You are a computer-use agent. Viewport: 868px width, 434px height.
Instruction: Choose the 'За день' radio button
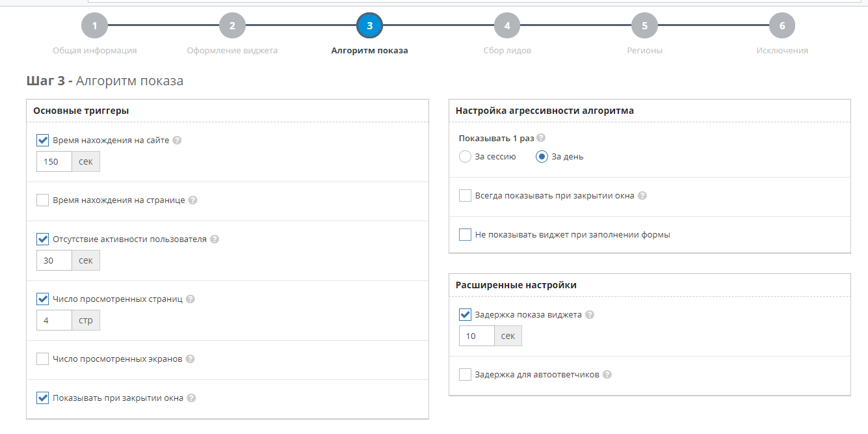tap(542, 157)
